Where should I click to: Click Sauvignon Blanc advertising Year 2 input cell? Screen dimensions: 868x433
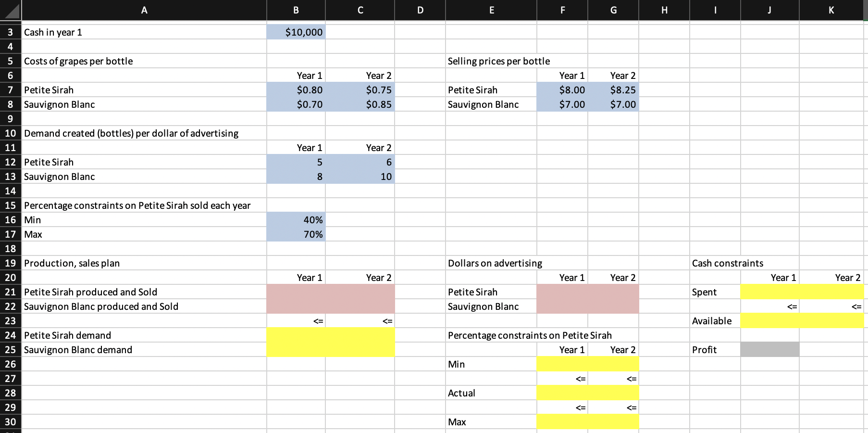coord(613,306)
